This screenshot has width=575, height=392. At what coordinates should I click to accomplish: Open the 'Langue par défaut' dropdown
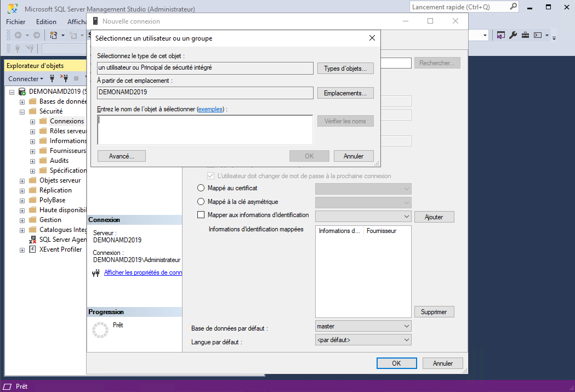pyautogui.click(x=363, y=340)
